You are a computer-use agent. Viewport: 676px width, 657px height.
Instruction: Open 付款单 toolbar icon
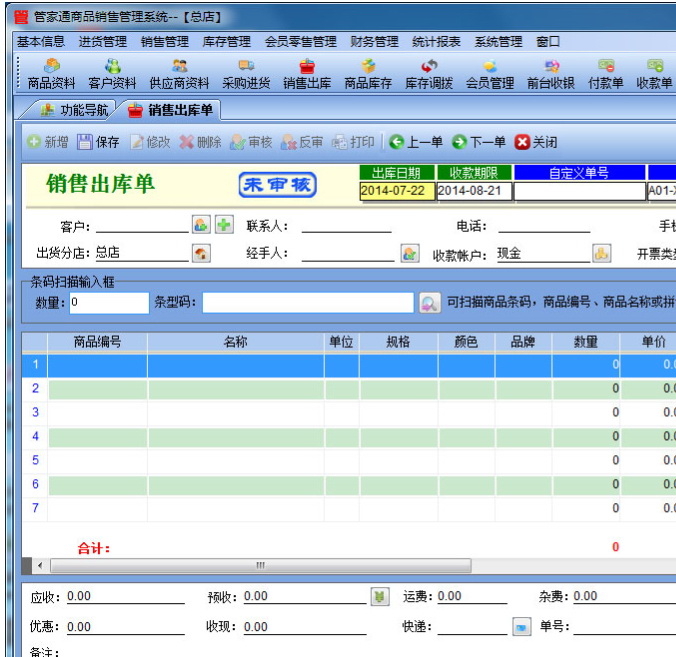click(x=606, y=74)
